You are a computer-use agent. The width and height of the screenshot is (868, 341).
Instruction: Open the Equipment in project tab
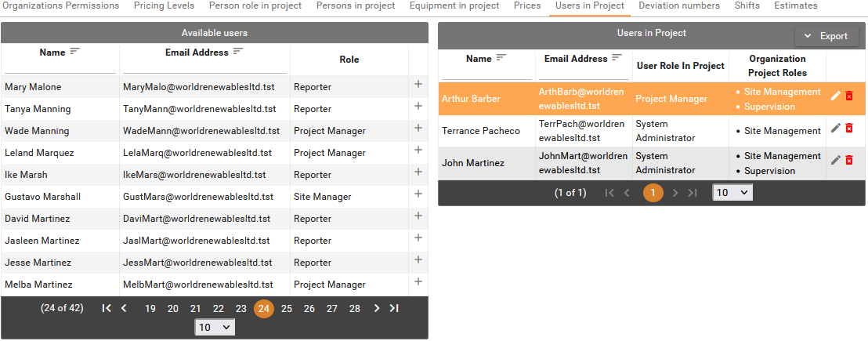[454, 6]
